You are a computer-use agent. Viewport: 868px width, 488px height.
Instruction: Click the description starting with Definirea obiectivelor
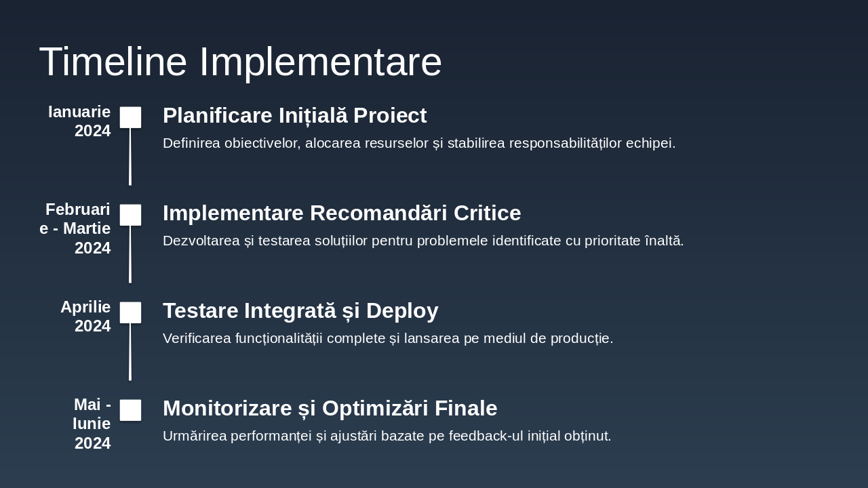[419, 143]
